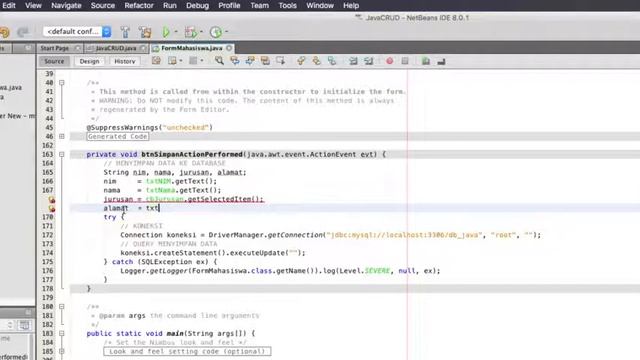Open the Refactor menu
The height and width of the screenshot is (360, 640).
[139, 6]
